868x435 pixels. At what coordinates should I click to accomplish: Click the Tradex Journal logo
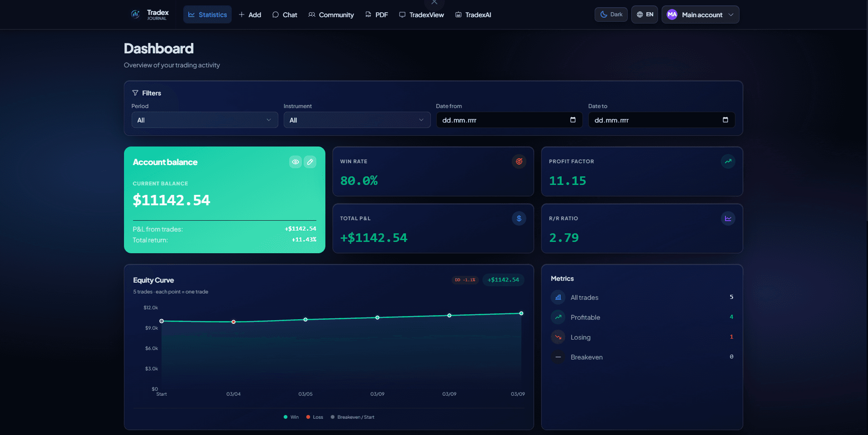tap(149, 14)
